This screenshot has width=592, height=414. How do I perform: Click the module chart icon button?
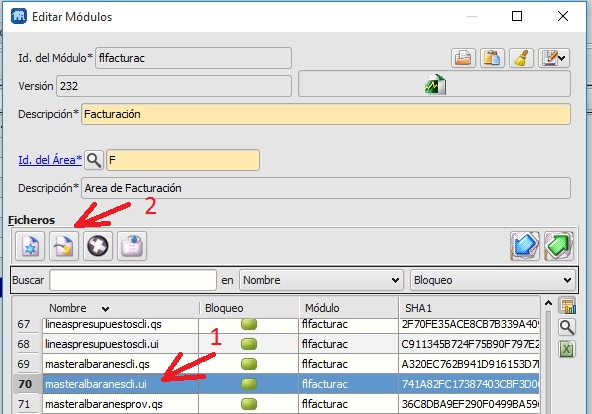pyautogui.click(x=434, y=84)
